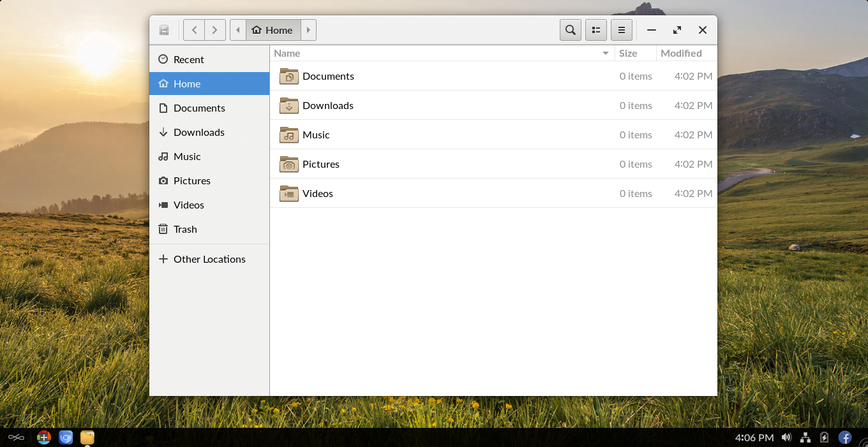This screenshot has width=868, height=447.
Task: Open the battery indicator in the system tray
Action: pyautogui.click(x=825, y=437)
